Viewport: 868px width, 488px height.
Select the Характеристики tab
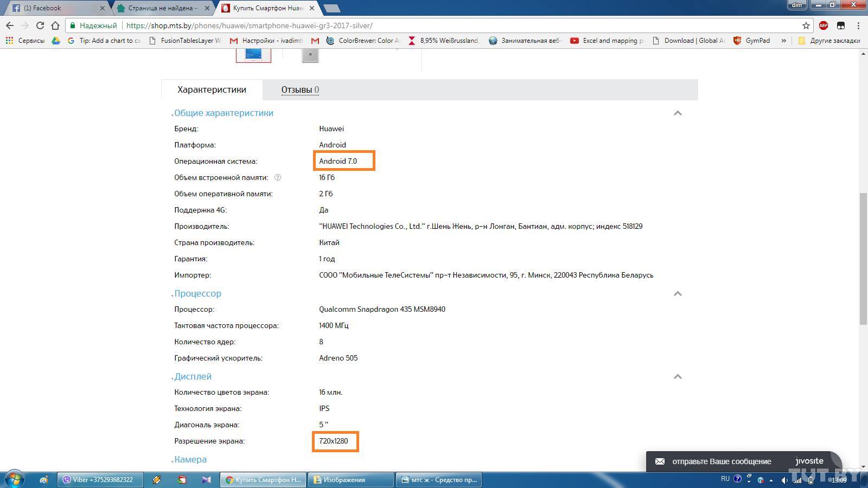[212, 90]
